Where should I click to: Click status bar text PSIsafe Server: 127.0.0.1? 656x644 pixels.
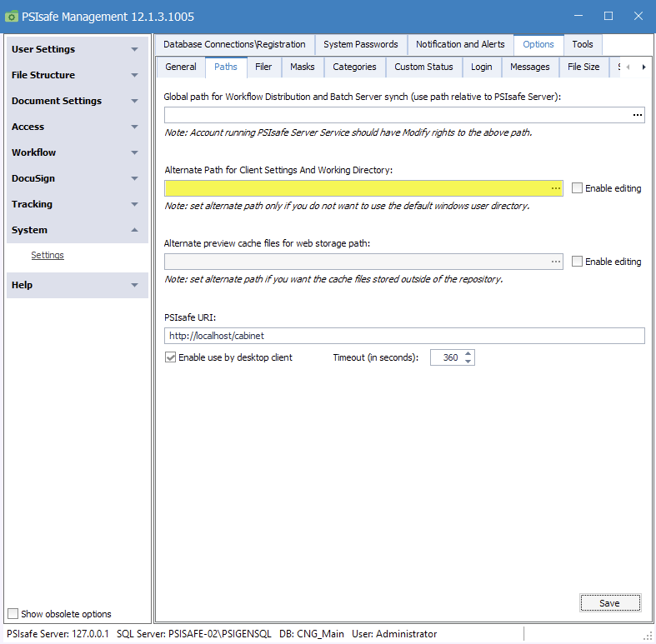click(x=58, y=633)
